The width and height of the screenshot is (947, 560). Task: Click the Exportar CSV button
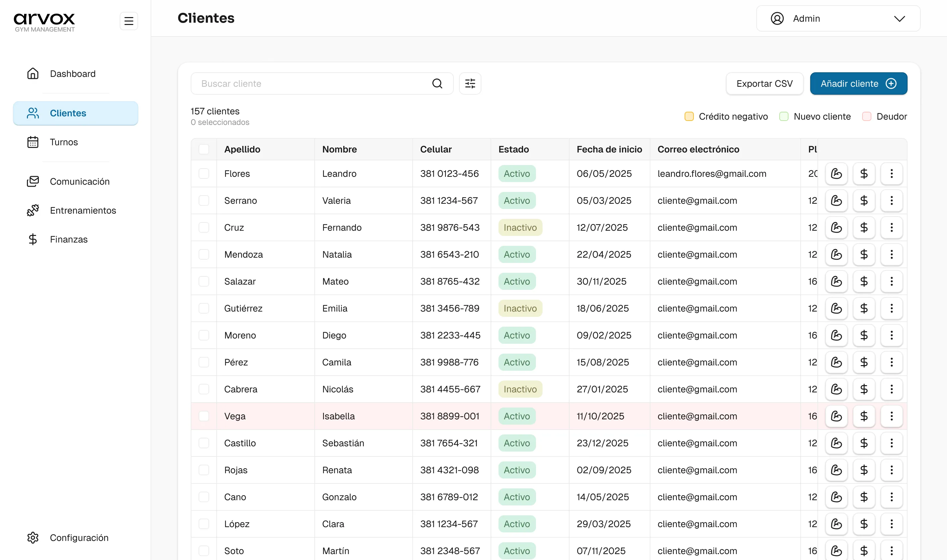(765, 83)
